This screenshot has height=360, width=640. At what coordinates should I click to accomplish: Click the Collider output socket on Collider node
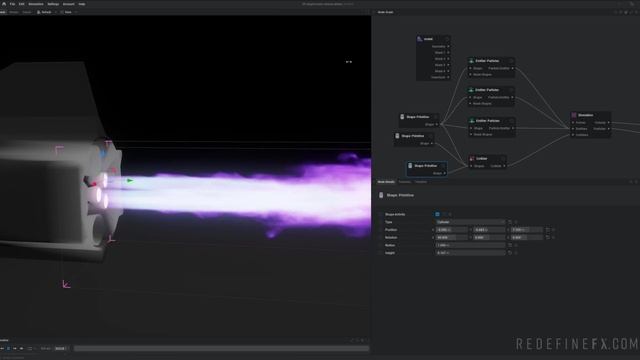504,166
